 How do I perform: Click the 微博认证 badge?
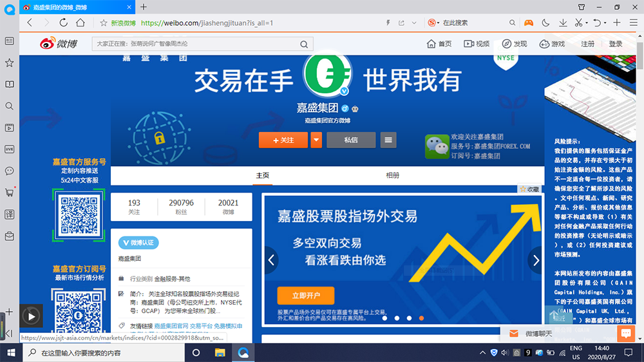138,243
